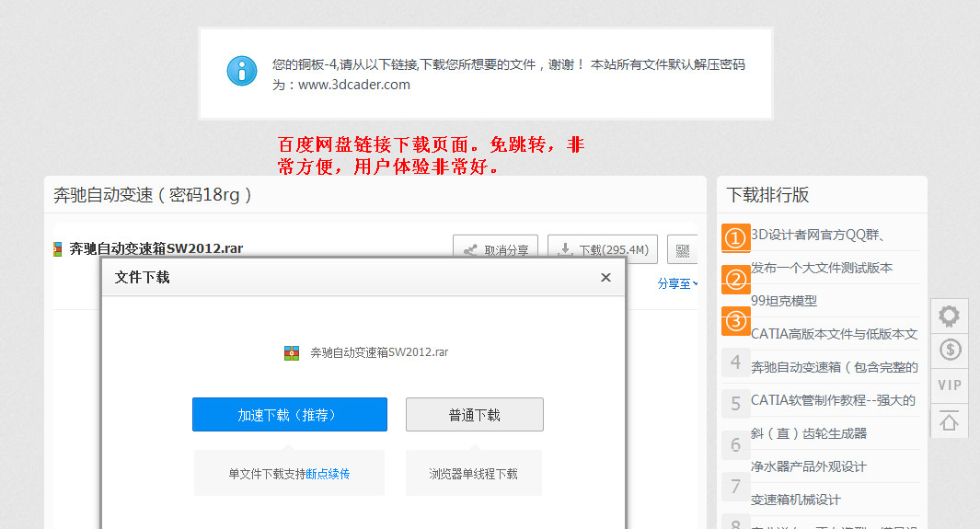Screen dimensions: 980x529
Task: Open 发布一个大文件测试版本 ranking item
Action: 822,268
